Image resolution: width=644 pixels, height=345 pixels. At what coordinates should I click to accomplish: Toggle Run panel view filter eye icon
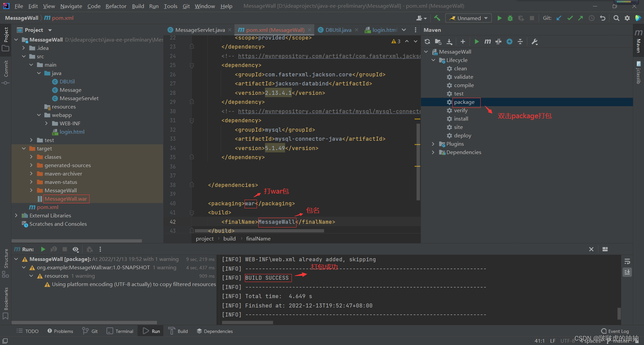[x=76, y=249]
